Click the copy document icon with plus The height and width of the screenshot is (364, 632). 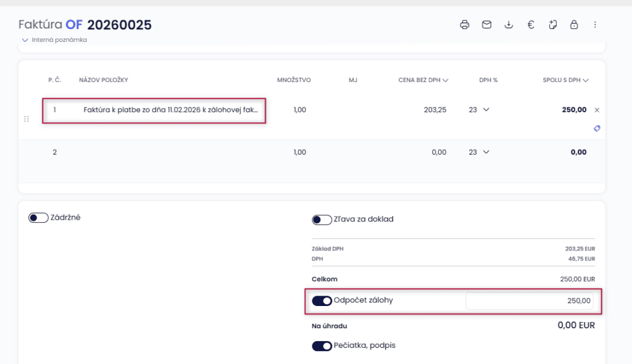tap(552, 25)
